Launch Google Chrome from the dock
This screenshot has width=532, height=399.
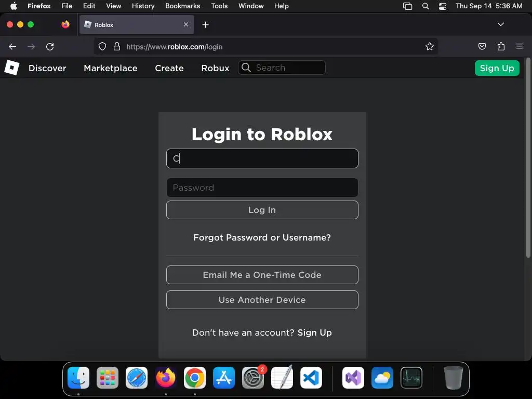tap(195, 378)
